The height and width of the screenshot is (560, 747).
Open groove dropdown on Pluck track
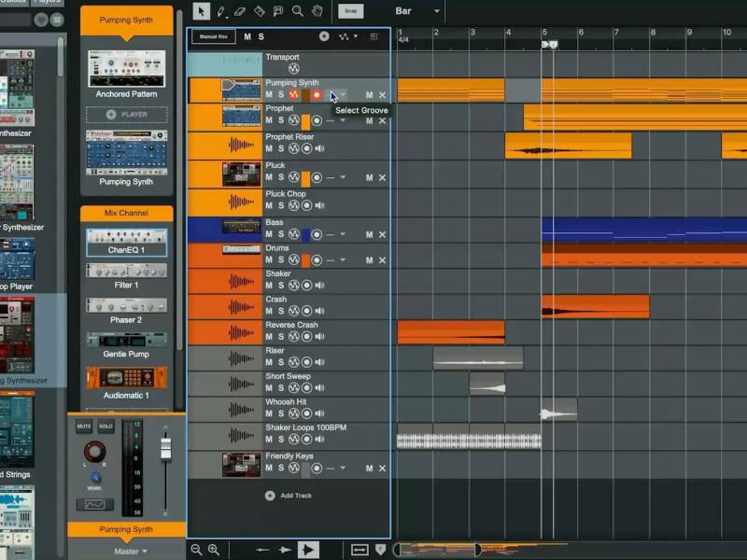pos(343,177)
